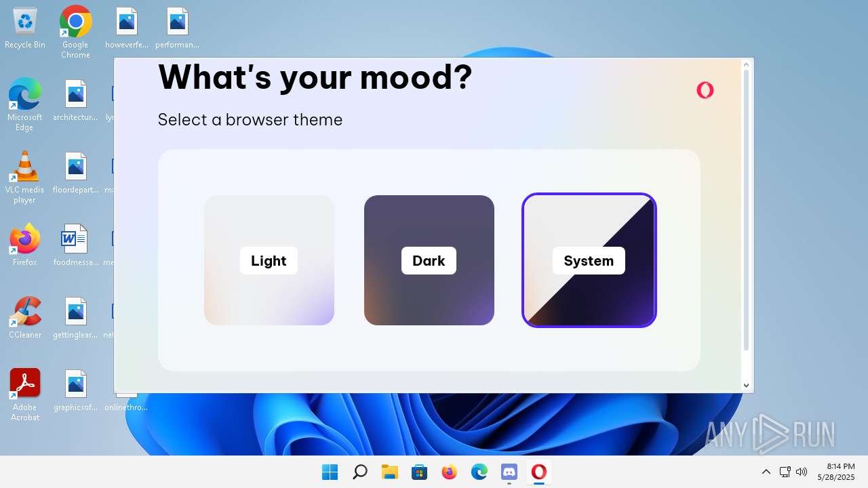Open the Google Chrome desktop shortcut
The image size is (868, 488).
coord(75,33)
